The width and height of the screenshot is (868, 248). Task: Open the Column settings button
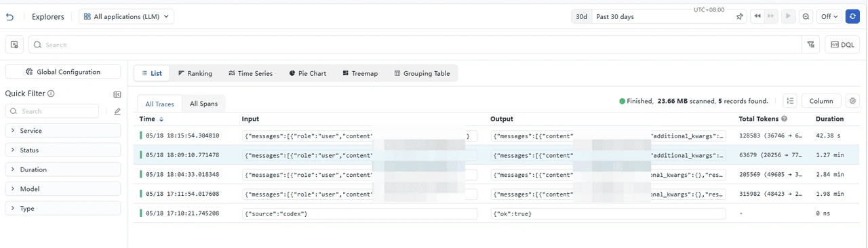pos(821,101)
